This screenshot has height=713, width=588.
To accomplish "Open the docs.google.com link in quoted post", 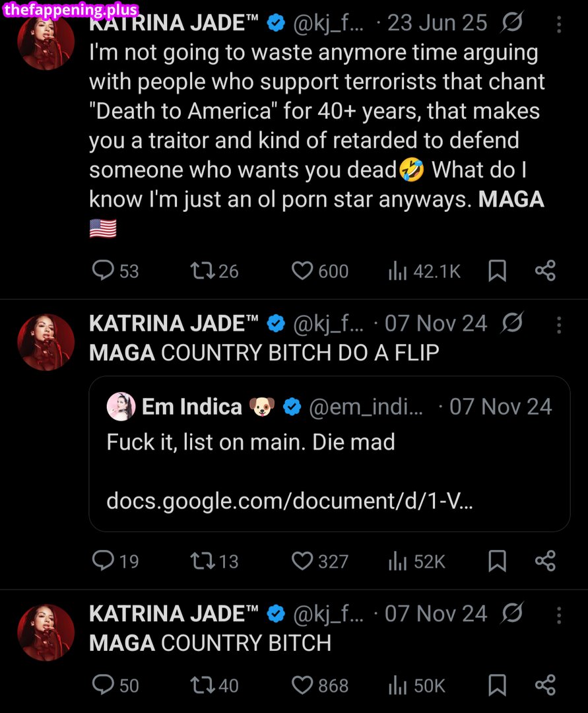I will pyautogui.click(x=289, y=501).
